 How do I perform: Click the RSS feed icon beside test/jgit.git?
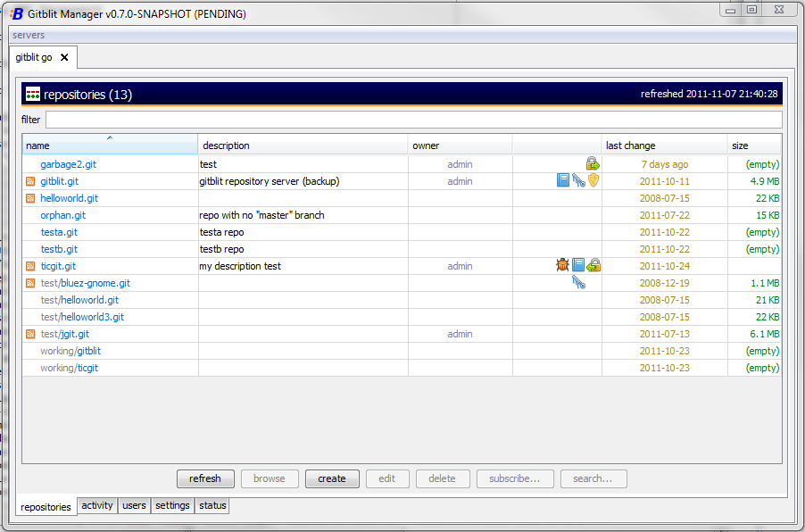point(30,334)
